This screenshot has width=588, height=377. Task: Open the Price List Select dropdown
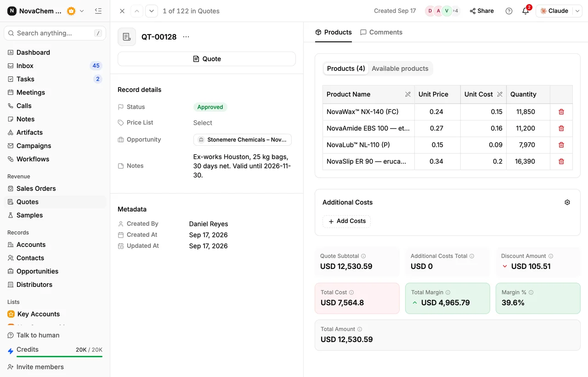(x=203, y=123)
